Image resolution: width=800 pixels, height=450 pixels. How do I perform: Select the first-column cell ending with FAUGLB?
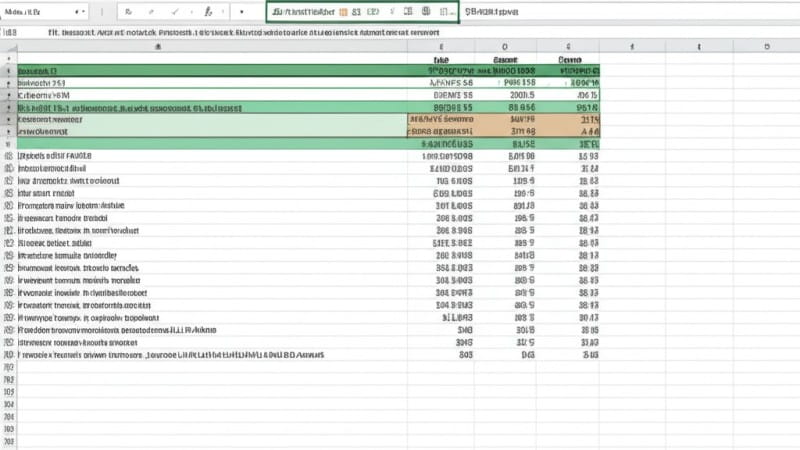[212, 156]
